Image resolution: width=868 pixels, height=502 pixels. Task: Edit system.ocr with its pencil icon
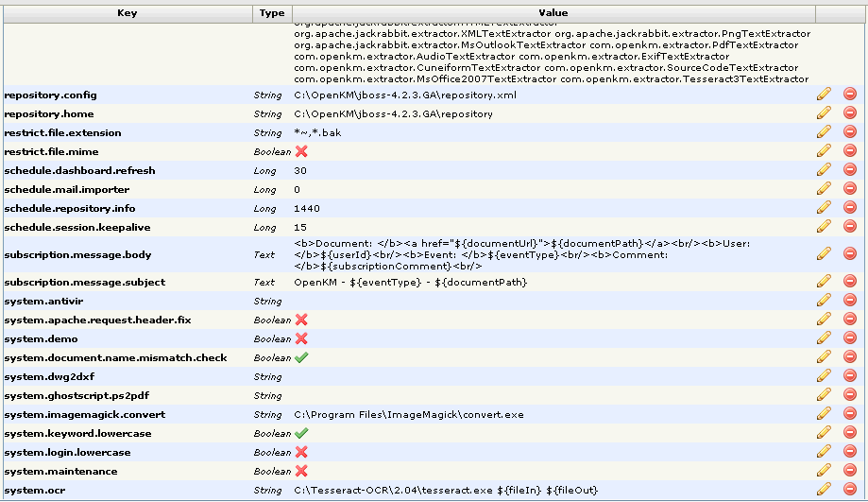[824, 490]
